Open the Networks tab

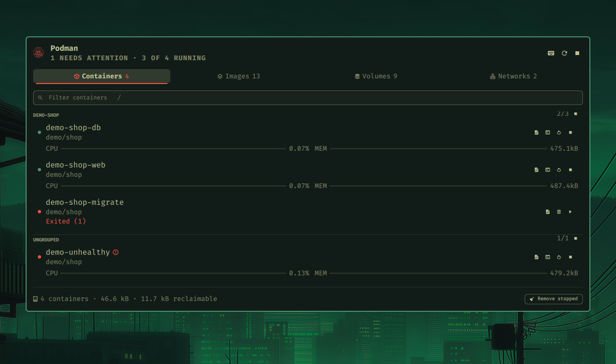[x=513, y=76]
